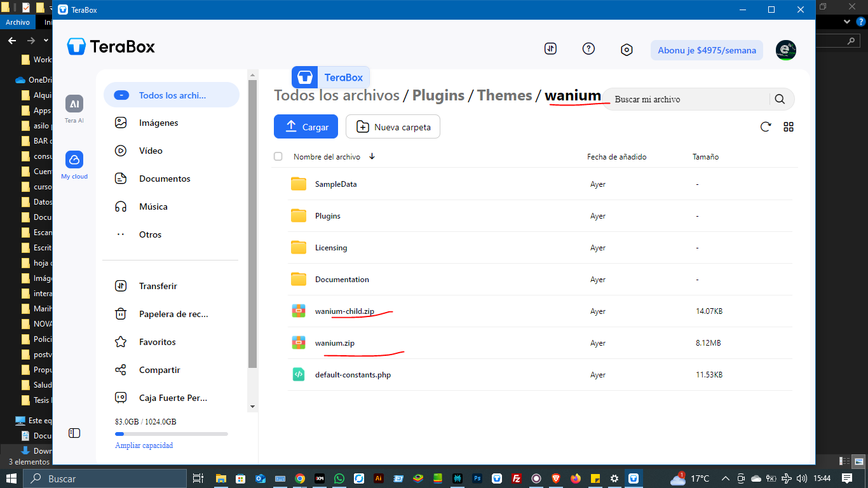Open the transfer list icon in header
868x488 pixels.
(550, 49)
